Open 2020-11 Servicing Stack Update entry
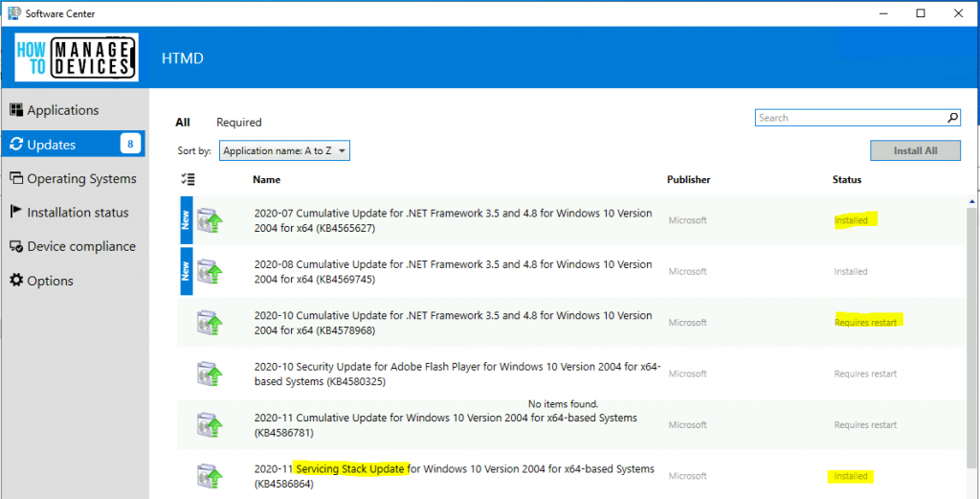Image resolution: width=980 pixels, height=499 pixels. coord(455,475)
